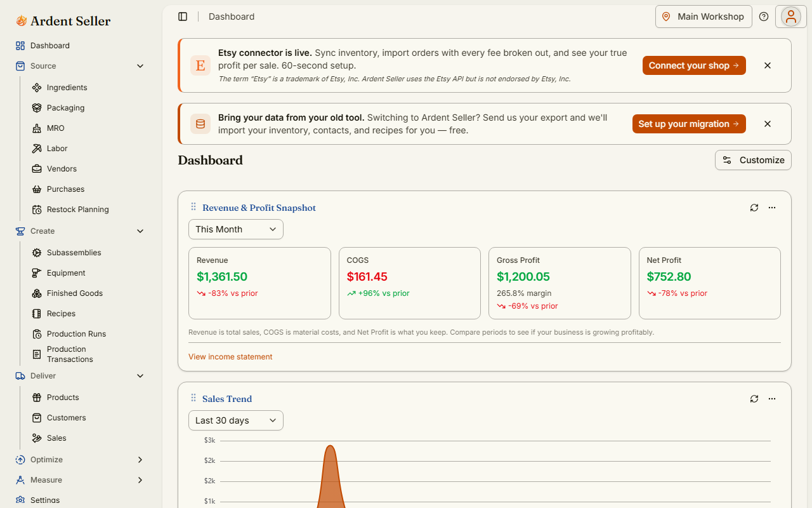
Task: Click the COGS $161.45 card
Action: 410,283
